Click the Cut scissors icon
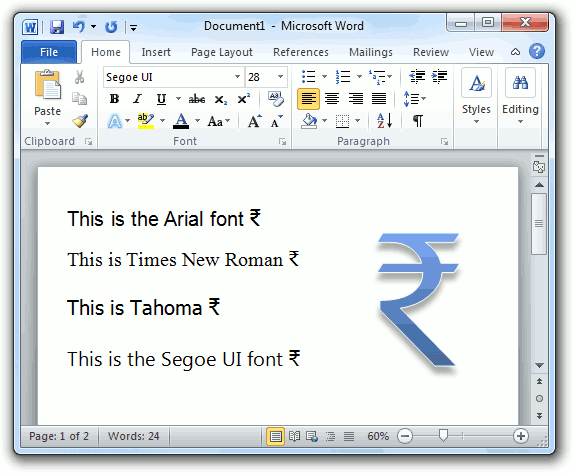Viewport: 574px width, 474px height. [79, 77]
